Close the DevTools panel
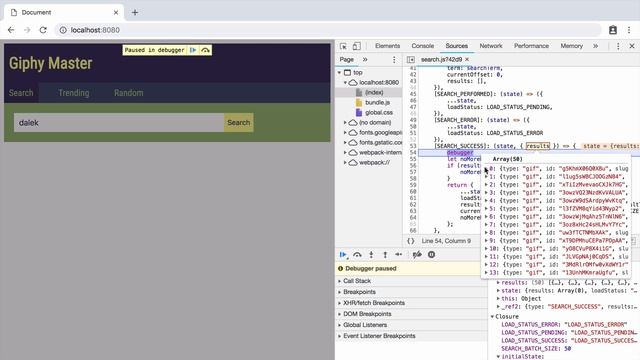Image resolution: width=640 pixels, height=360 pixels. 632,46
